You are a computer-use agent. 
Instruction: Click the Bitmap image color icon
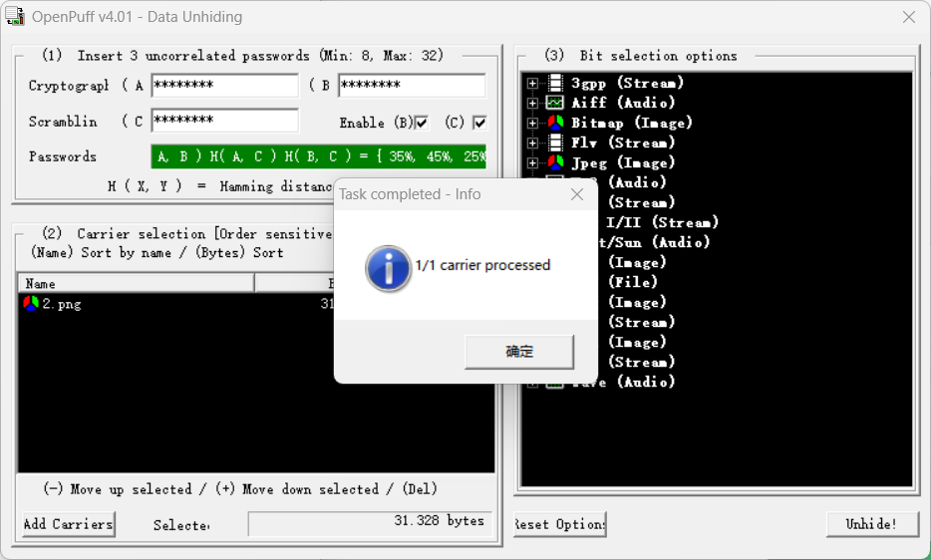(555, 123)
